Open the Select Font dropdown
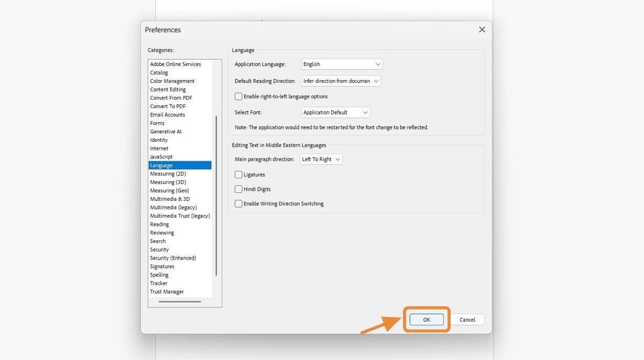Viewport: 644px width, 360px height. pyautogui.click(x=335, y=112)
